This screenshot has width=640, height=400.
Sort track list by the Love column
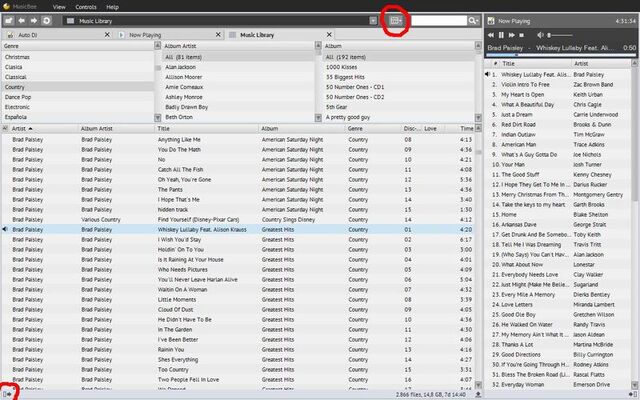[x=433, y=129]
